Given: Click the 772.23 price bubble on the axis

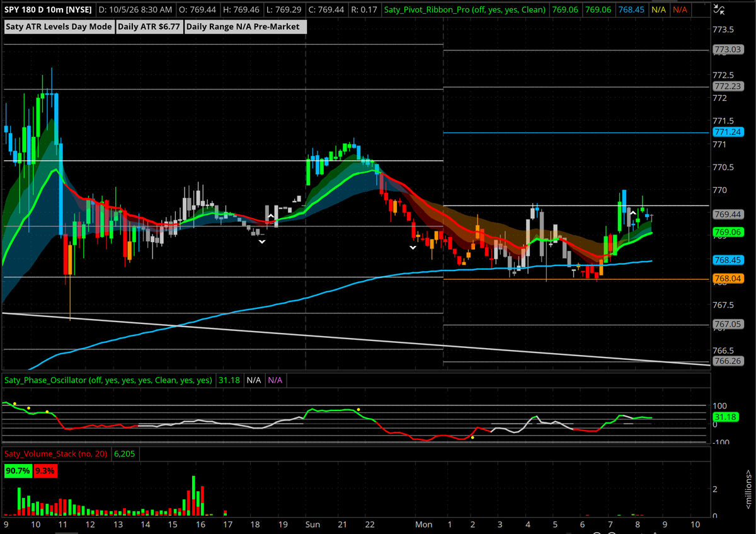Looking at the screenshot, I should click(727, 86).
